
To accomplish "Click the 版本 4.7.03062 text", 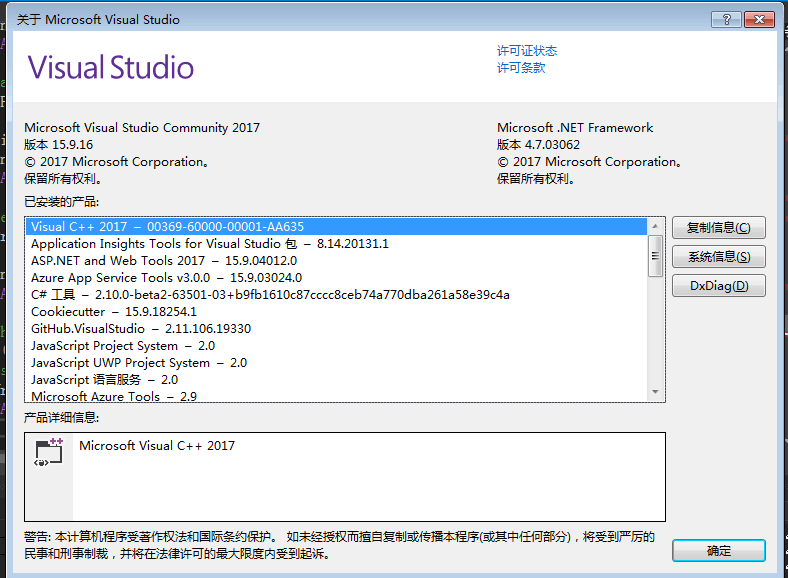I will tap(538, 145).
